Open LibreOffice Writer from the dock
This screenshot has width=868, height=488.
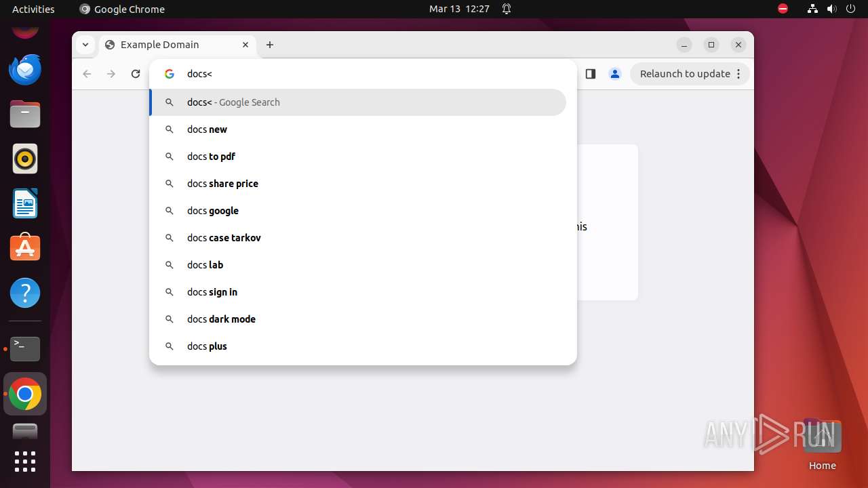(25, 203)
